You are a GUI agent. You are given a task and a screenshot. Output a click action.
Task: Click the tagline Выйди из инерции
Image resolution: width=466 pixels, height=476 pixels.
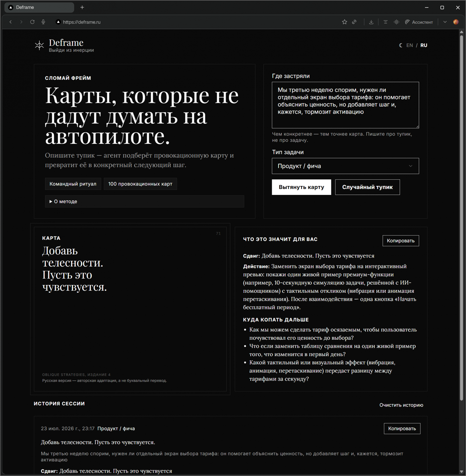[x=71, y=50]
